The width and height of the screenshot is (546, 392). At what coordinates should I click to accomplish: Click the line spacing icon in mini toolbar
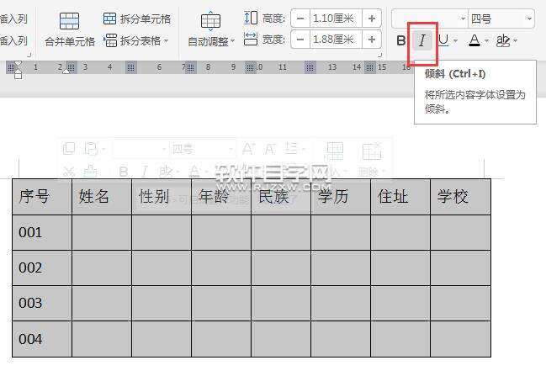292,149
